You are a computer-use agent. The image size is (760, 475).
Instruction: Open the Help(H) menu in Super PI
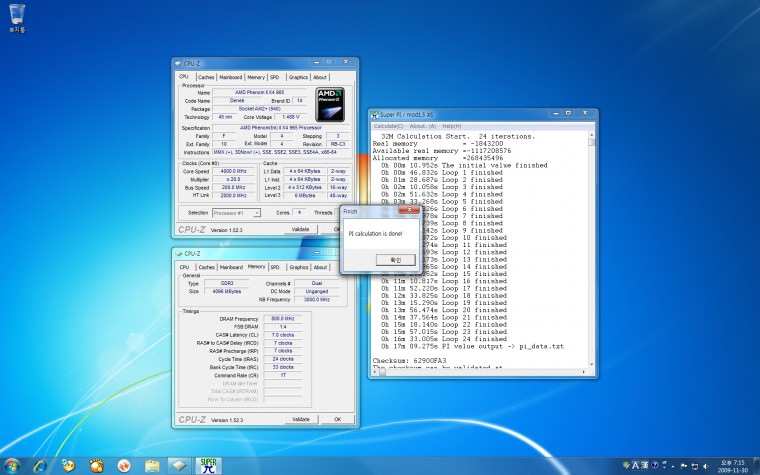[452, 126]
